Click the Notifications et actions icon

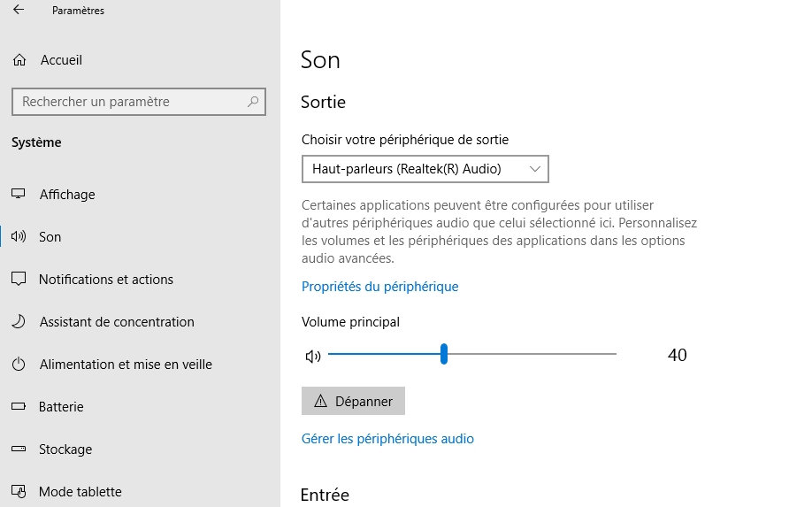19,280
